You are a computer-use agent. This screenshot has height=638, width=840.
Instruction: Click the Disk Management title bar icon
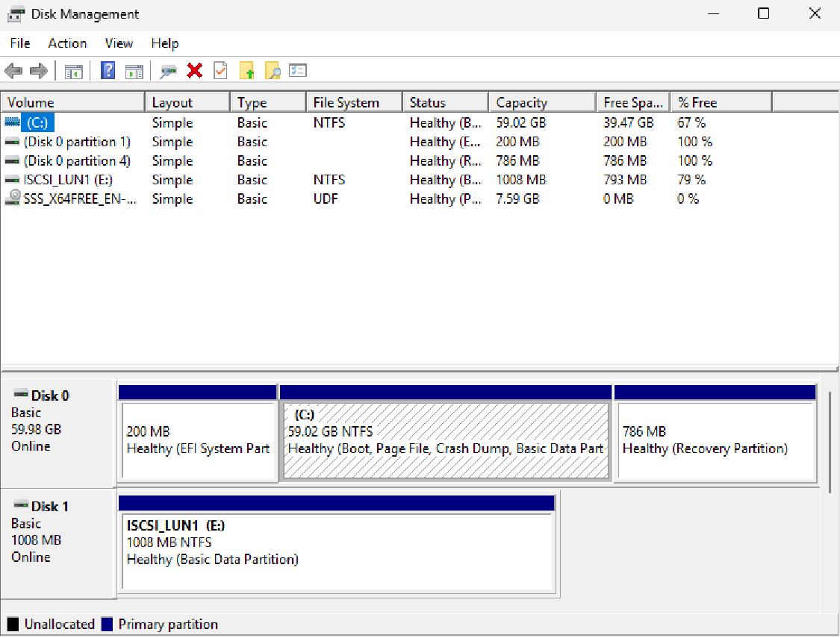point(16,14)
